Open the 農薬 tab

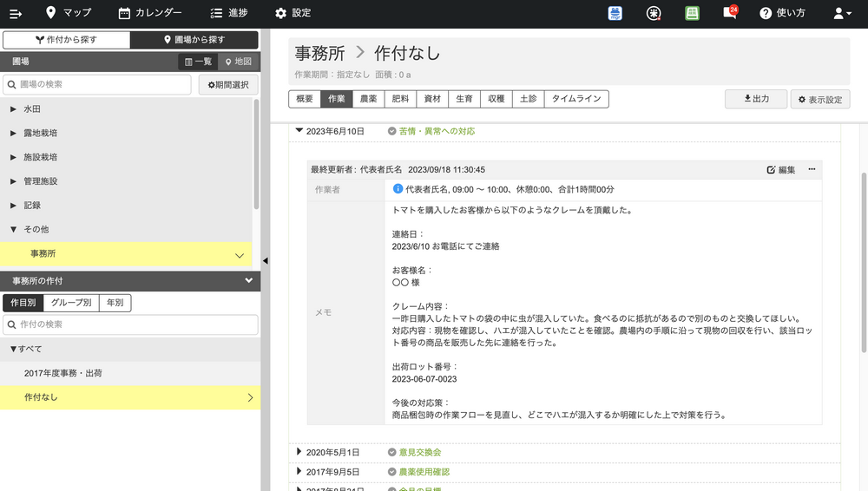pyautogui.click(x=368, y=99)
